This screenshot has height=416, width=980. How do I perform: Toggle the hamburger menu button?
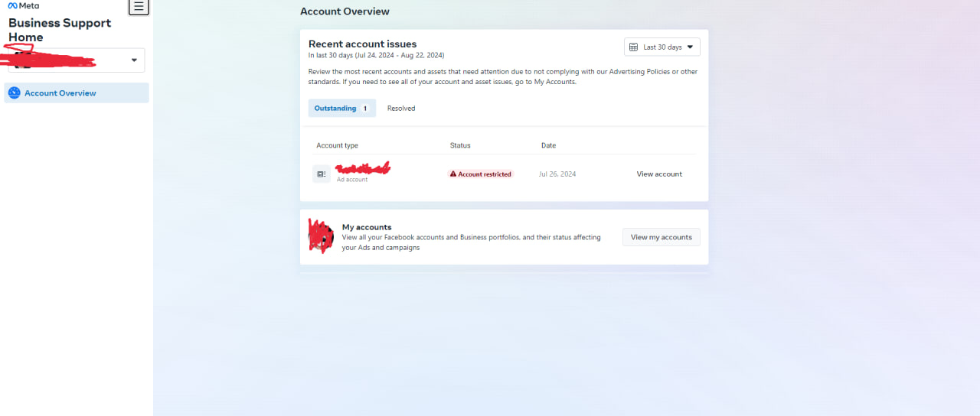pos(139,6)
